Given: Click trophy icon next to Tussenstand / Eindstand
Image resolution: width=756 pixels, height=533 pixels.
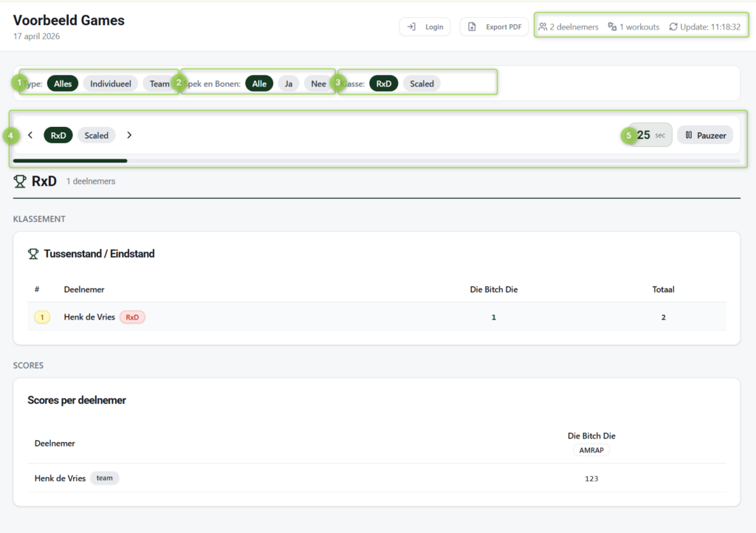Looking at the screenshot, I should click(33, 254).
